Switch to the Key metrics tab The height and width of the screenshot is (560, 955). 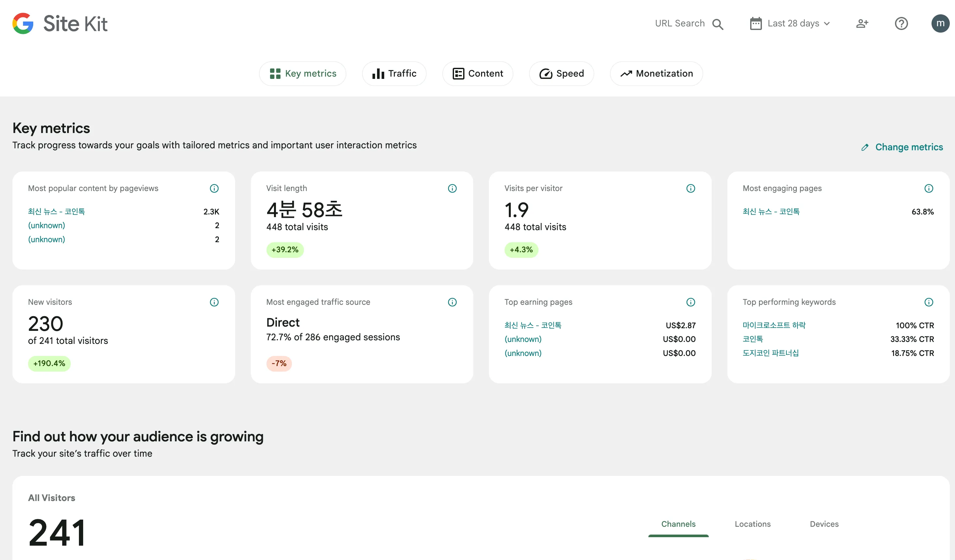pos(302,73)
